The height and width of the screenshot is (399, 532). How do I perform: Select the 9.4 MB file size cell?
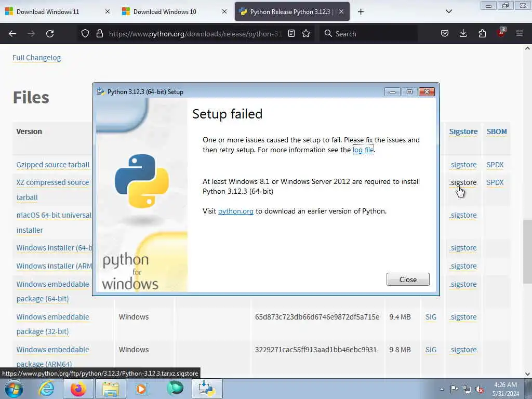coord(400,317)
